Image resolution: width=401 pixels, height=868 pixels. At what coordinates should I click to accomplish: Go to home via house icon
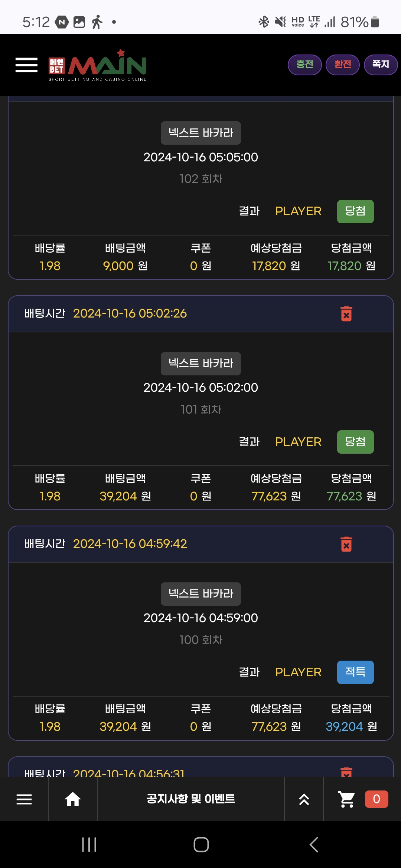click(73, 799)
